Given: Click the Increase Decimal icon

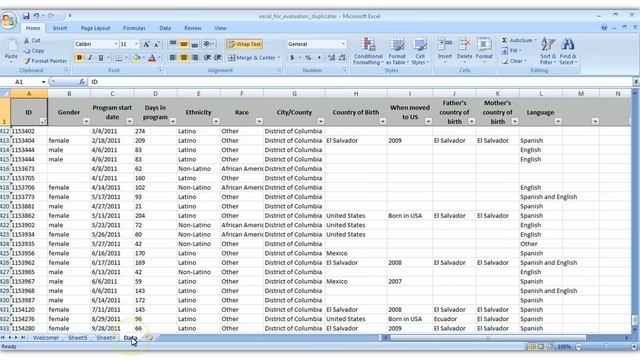Looking at the screenshot, I should click(331, 58).
